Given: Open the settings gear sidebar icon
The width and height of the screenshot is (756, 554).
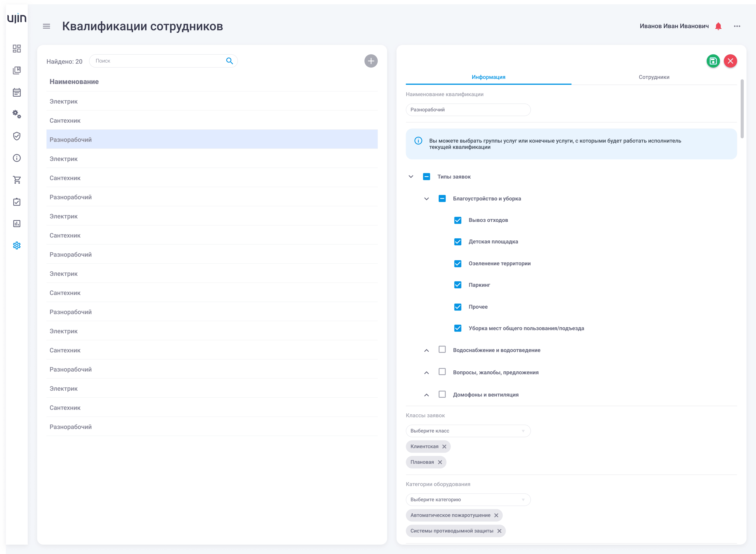Looking at the screenshot, I should pos(17,245).
